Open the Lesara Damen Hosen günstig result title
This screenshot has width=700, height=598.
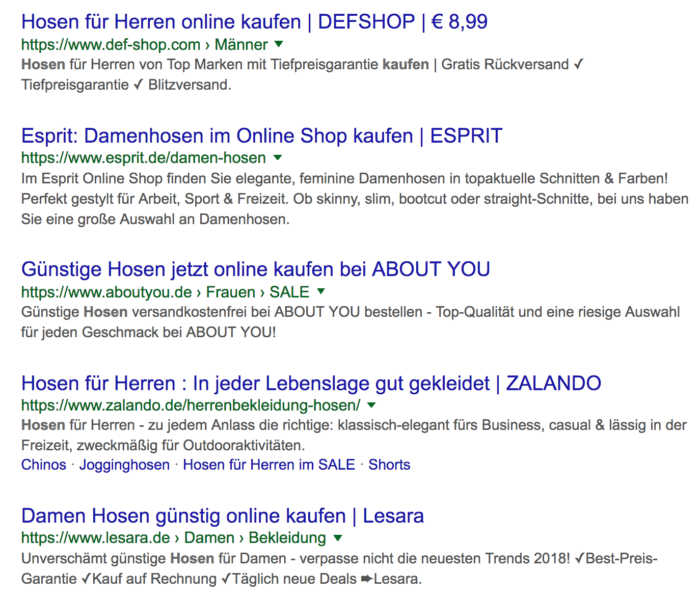click(x=222, y=516)
